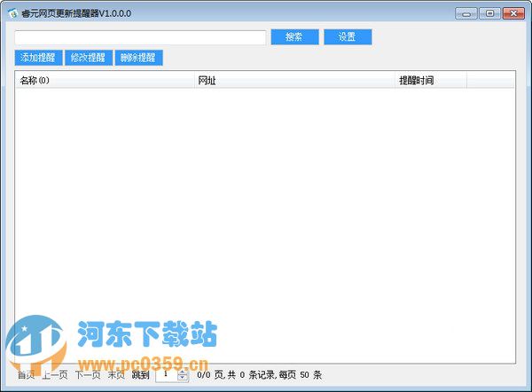The image size is (532, 392).
Task: Click the 搜索 search button
Action: pyautogui.click(x=295, y=36)
